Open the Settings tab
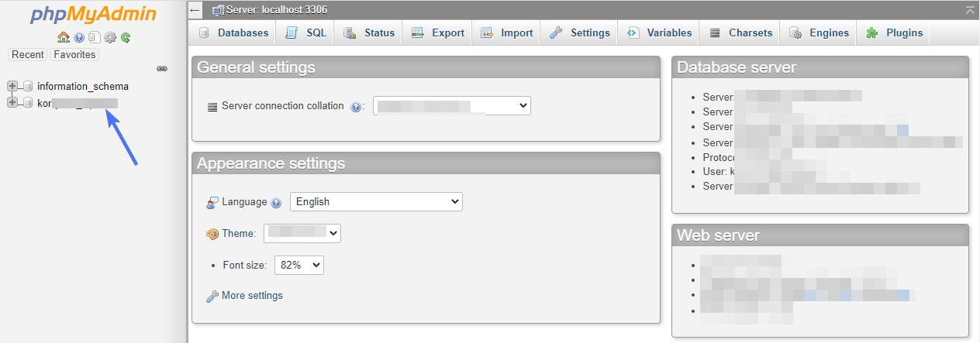Image resolution: width=980 pixels, height=343 pixels. [x=580, y=33]
